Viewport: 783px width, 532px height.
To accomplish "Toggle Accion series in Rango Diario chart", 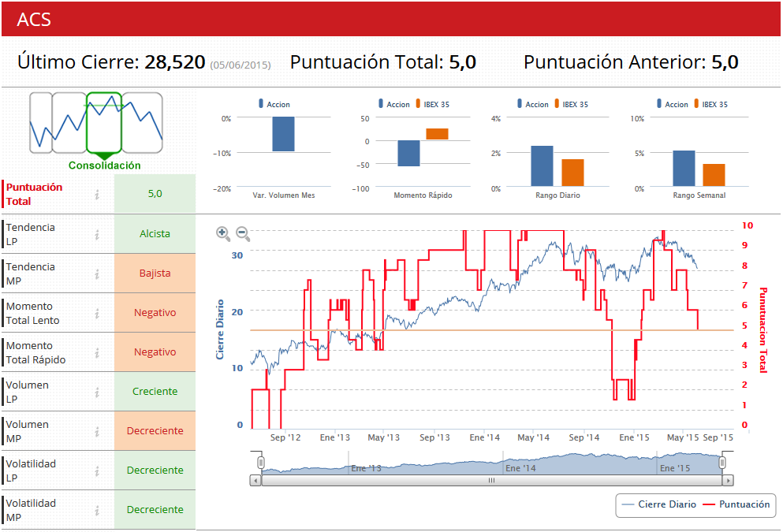I will point(533,104).
